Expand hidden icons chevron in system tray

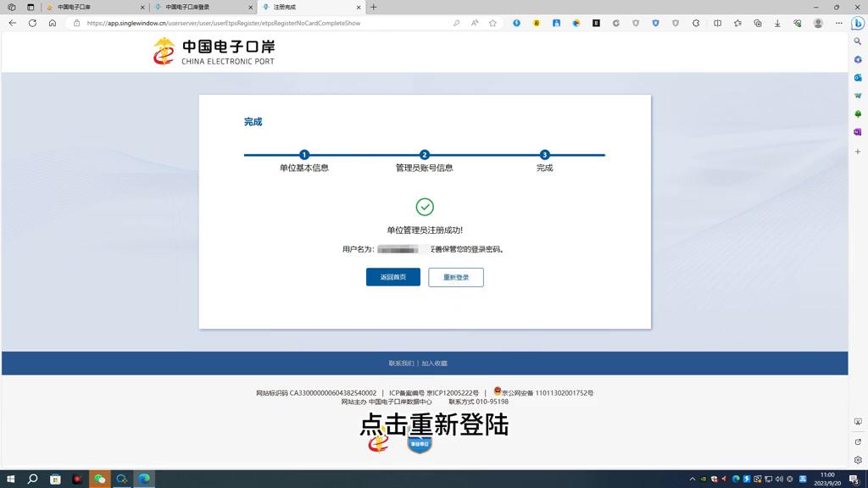(693, 479)
